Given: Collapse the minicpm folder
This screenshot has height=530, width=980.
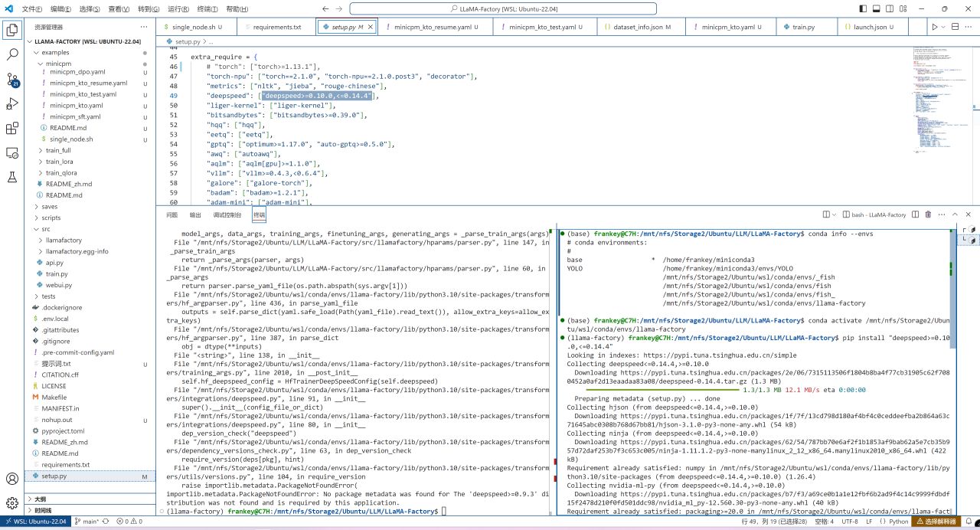Looking at the screenshot, I should pyautogui.click(x=58, y=64).
